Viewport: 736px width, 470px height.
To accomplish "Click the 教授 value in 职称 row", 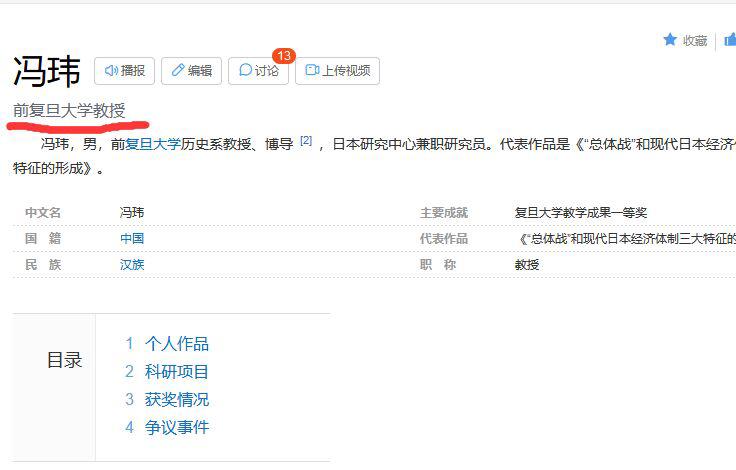I will [527, 264].
